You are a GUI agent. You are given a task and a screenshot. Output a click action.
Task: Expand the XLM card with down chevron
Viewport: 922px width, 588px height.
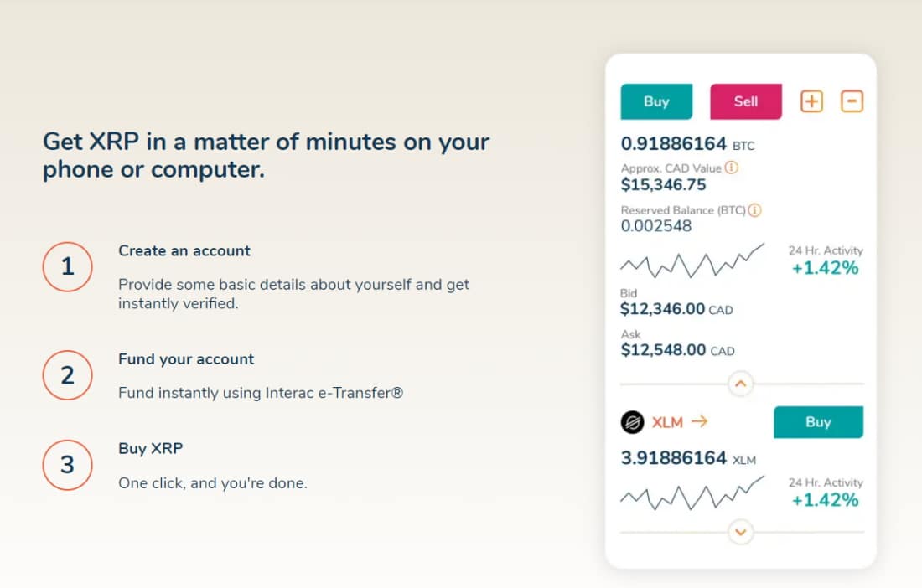pos(741,532)
